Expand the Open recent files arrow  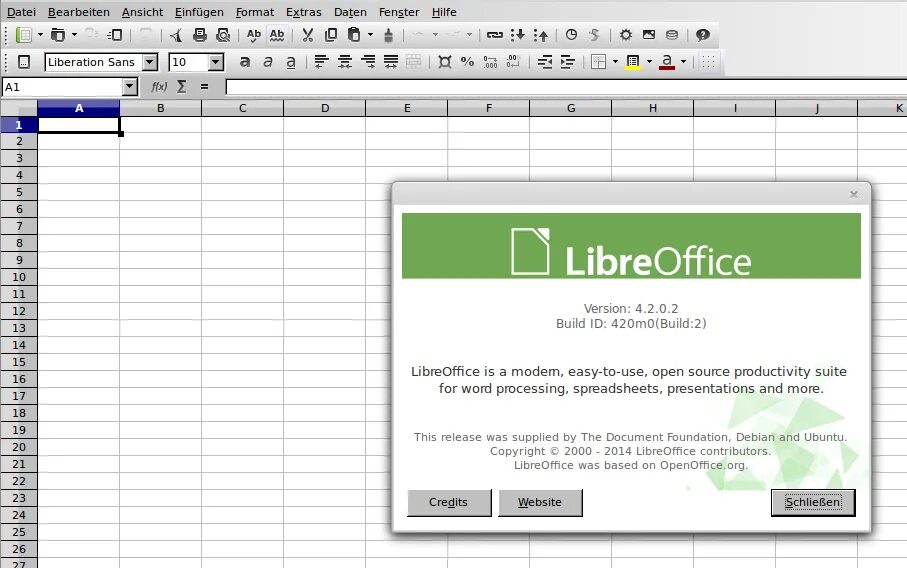(74, 35)
